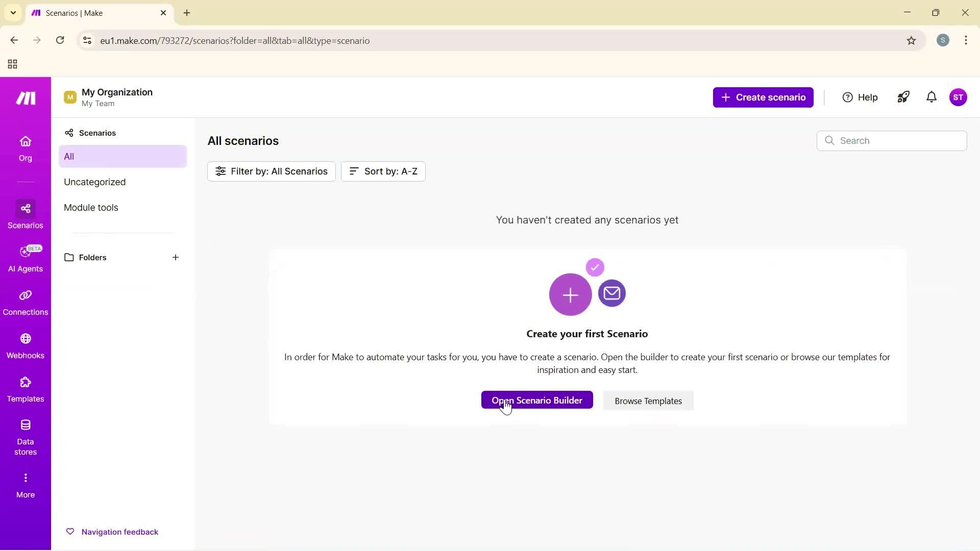The image size is (980, 551).
Task: Browse Templates for inspiration
Action: pyautogui.click(x=648, y=400)
